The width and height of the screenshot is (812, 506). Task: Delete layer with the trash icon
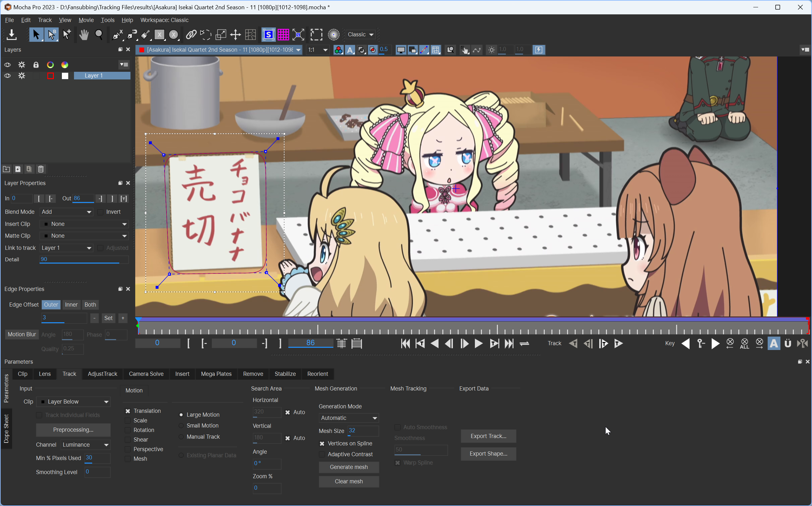pos(41,169)
